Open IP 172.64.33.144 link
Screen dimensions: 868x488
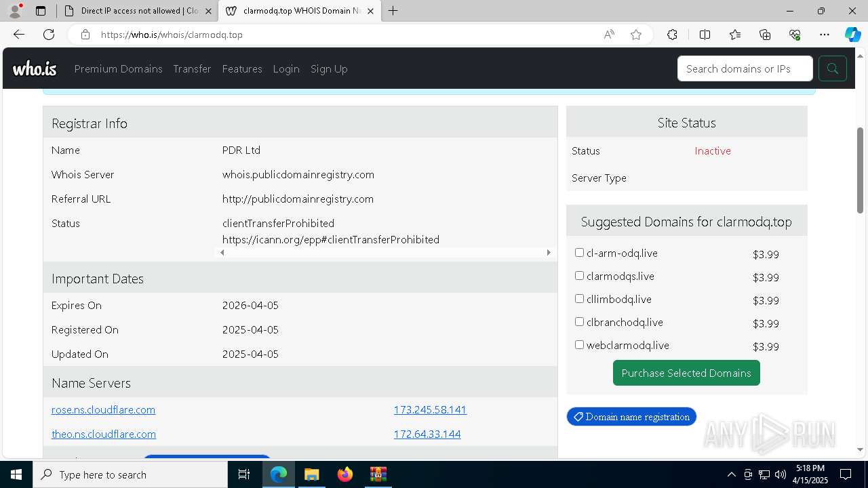pos(427,434)
